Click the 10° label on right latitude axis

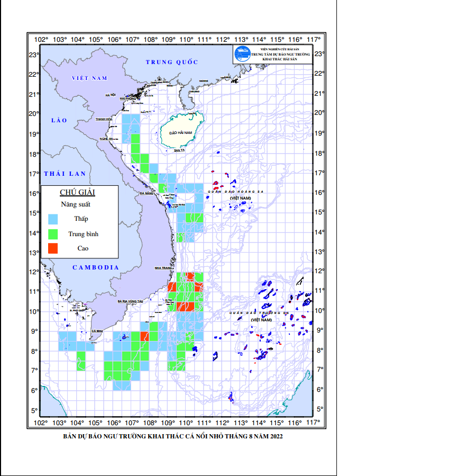click(319, 311)
